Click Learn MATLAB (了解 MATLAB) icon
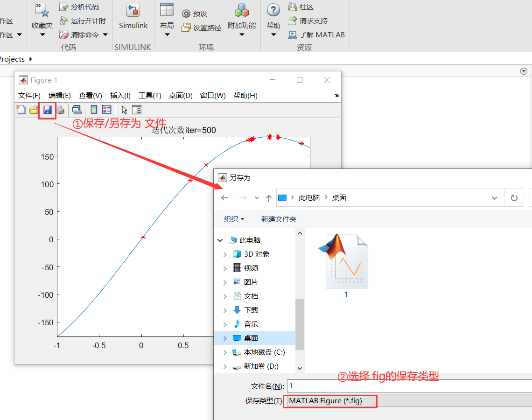Image resolution: width=532 pixels, height=420 pixels. (x=293, y=35)
